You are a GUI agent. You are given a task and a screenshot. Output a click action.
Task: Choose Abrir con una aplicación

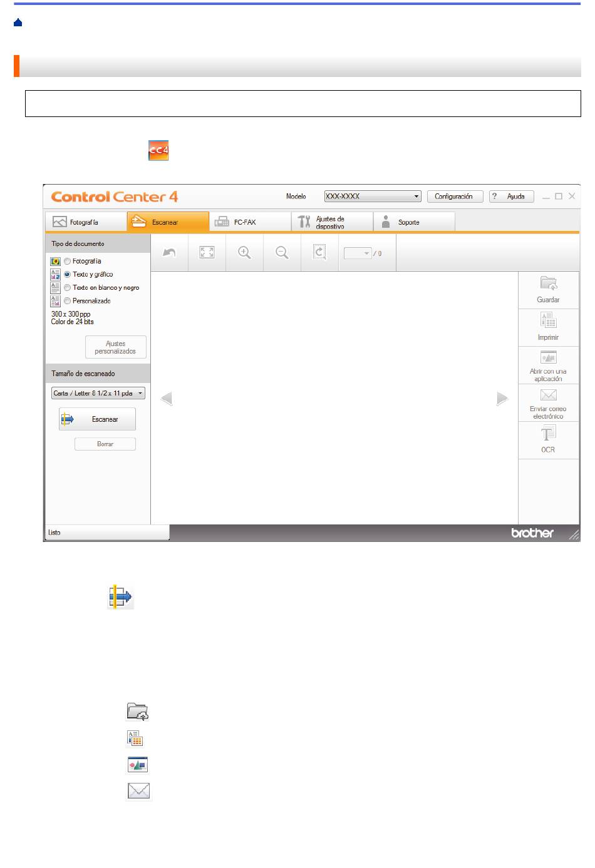[x=549, y=365]
